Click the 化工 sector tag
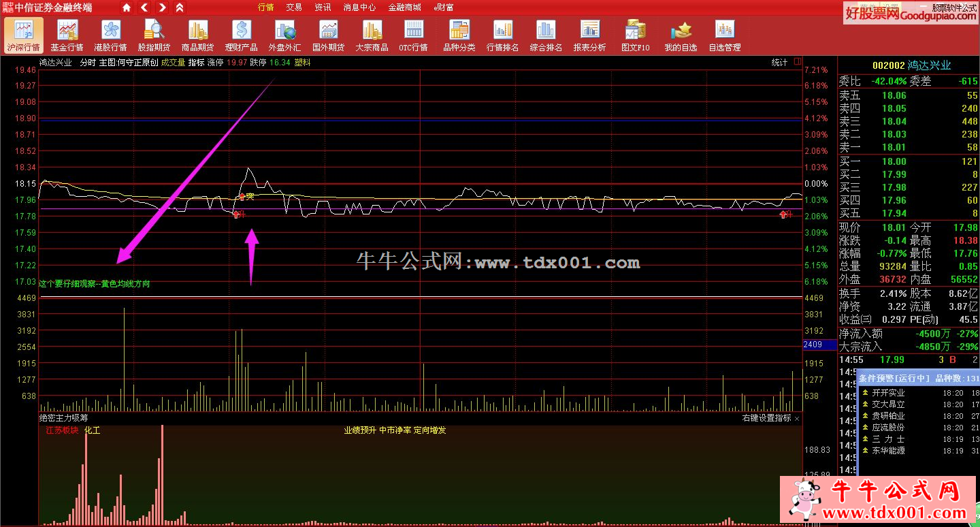The image size is (980, 527). pos(93,430)
